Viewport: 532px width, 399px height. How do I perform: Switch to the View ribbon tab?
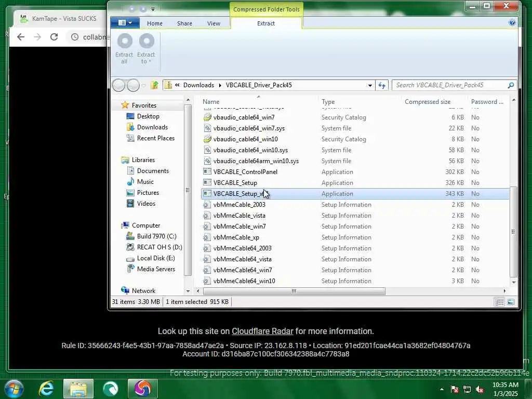pos(214,23)
